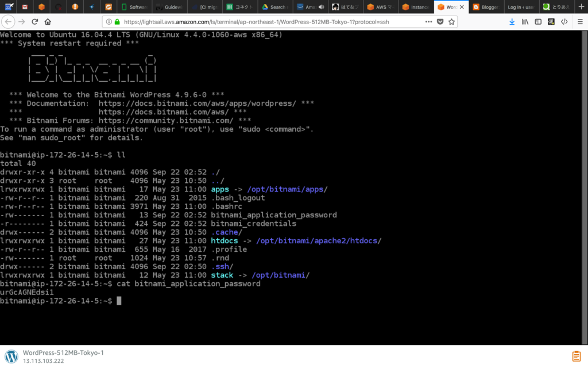Switch to the はてなブ tab
The width and height of the screenshot is (588, 368).
tap(345, 7)
